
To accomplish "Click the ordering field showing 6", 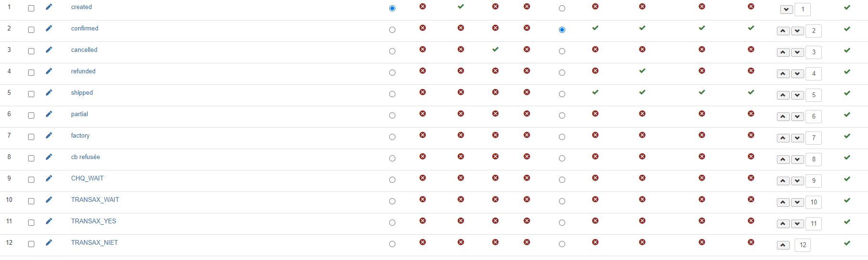I will pyautogui.click(x=814, y=117).
